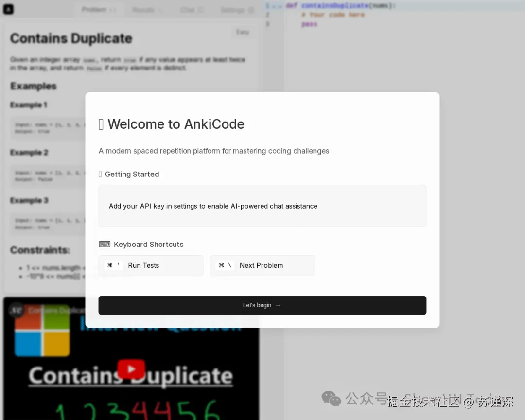The width and height of the screenshot is (525, 420).
Task: Click the def containsDuplicate line in code editor
Action: pyautogui.click(x=340, y=5)
